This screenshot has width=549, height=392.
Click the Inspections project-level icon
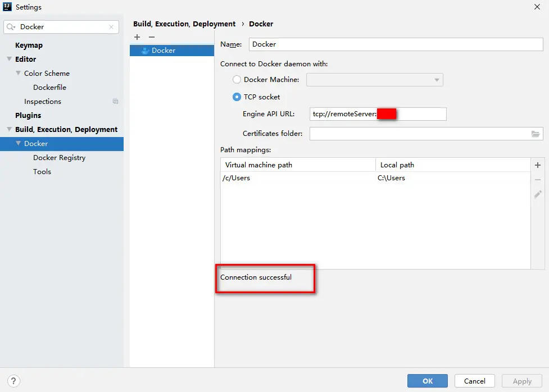coord(115,102)
